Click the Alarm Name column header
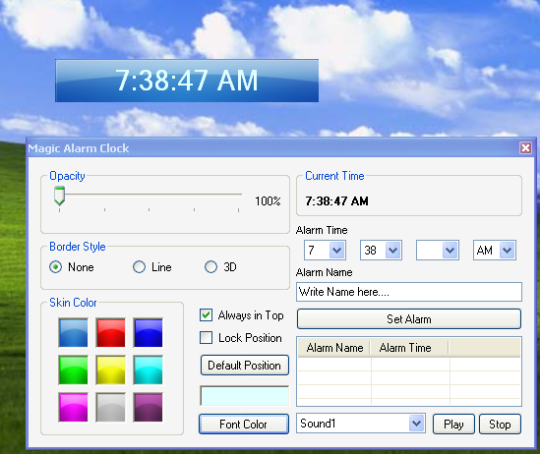 point(334,348)
